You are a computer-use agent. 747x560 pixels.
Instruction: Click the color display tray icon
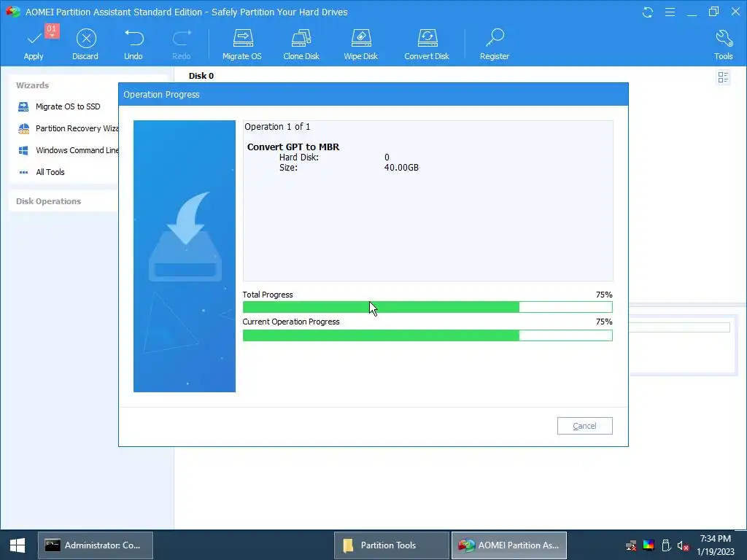[x=649, y=545]
